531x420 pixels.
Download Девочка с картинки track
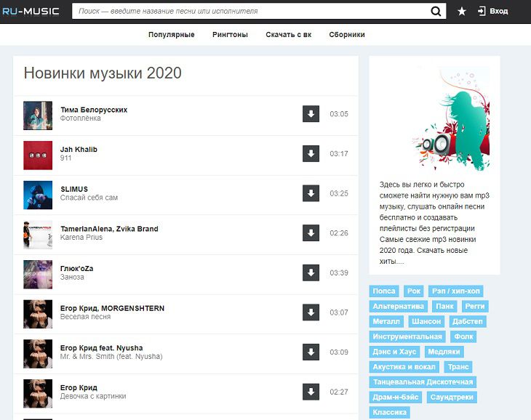pos(311,392)
